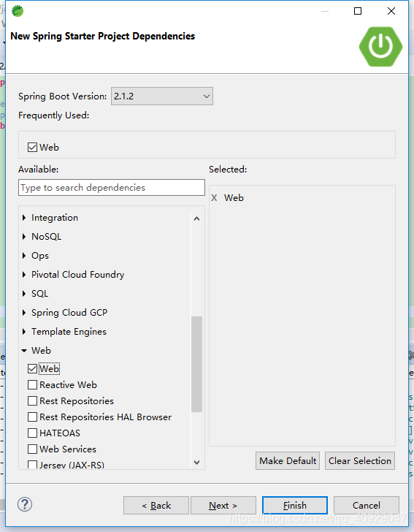Viewport: 414px width, 532px height.
Task: Click the green Spring Boot power logo
Action: click(x=380, y=47)
